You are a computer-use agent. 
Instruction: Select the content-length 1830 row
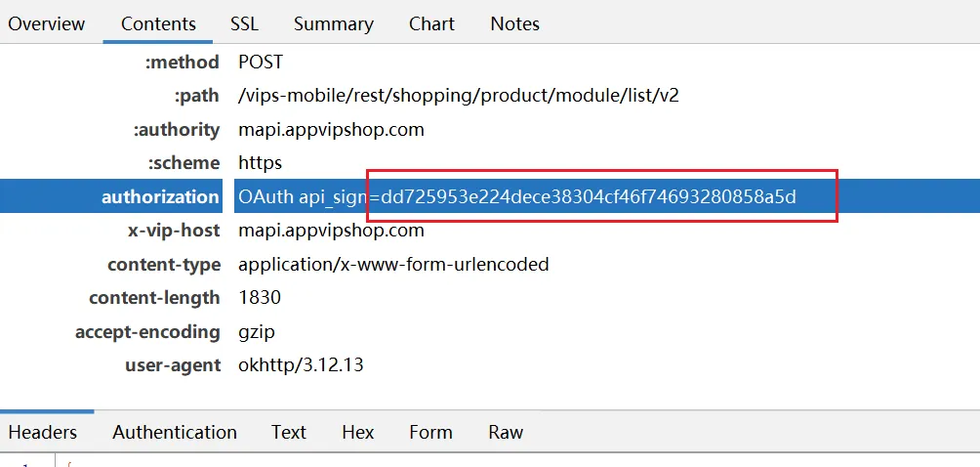pyautogui.click(x=490, y=298)
